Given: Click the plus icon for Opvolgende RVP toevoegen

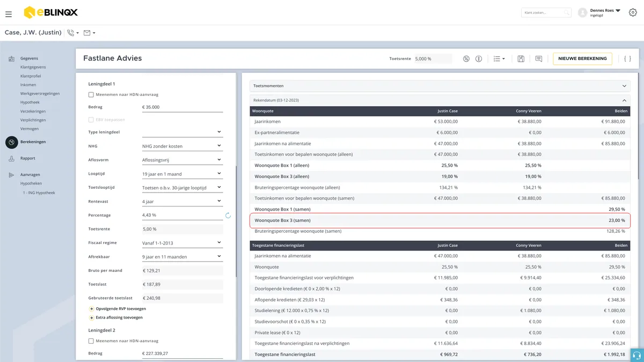Looking at the screenshot, I should coord(92,309).
